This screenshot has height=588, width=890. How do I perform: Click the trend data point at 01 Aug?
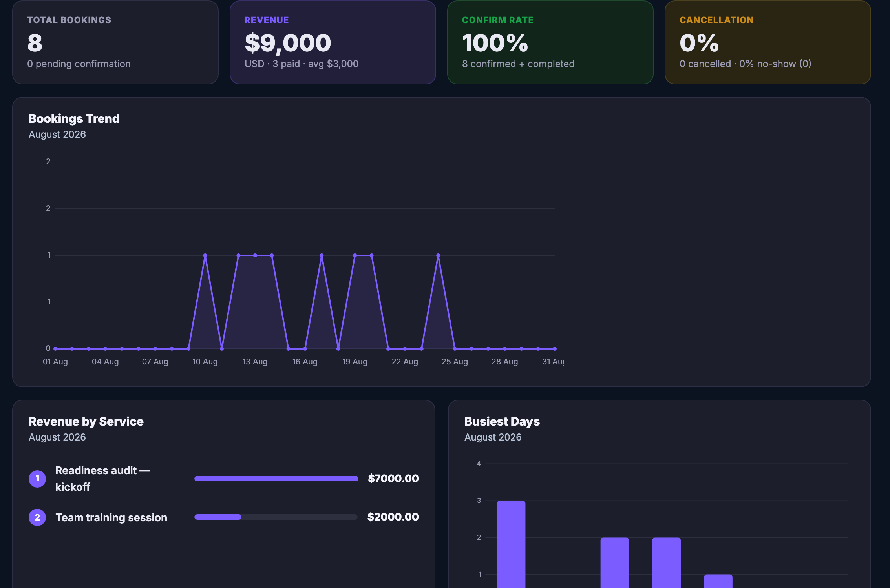click(x=55, y=348)
